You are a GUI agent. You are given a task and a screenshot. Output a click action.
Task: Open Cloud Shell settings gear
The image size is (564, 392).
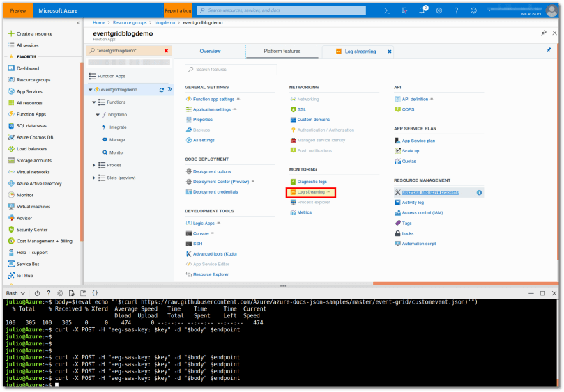60,293
